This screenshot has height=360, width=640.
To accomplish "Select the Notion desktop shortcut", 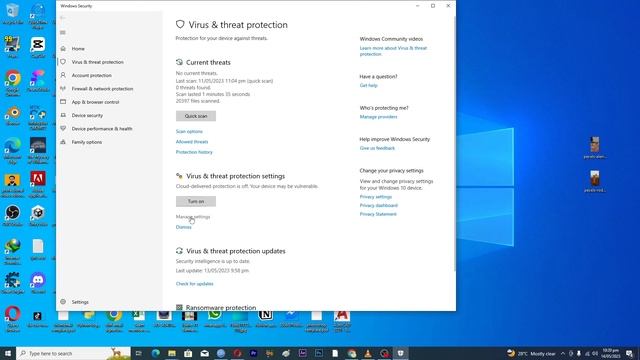I will click(x=265, y=318).
